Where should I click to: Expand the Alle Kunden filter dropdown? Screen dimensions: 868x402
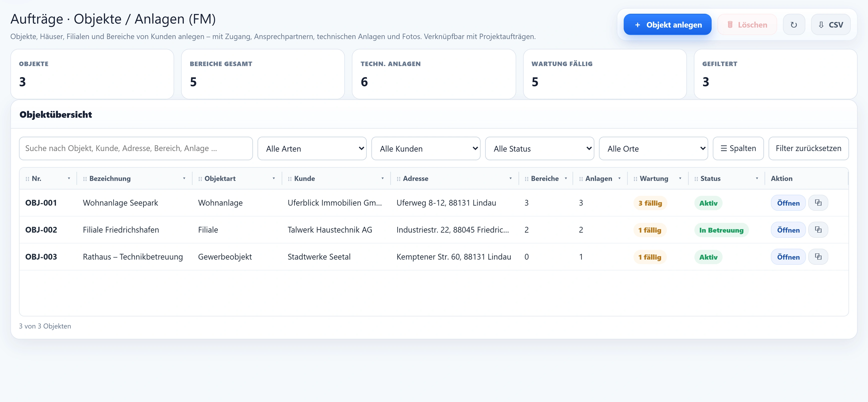(426, 149)
